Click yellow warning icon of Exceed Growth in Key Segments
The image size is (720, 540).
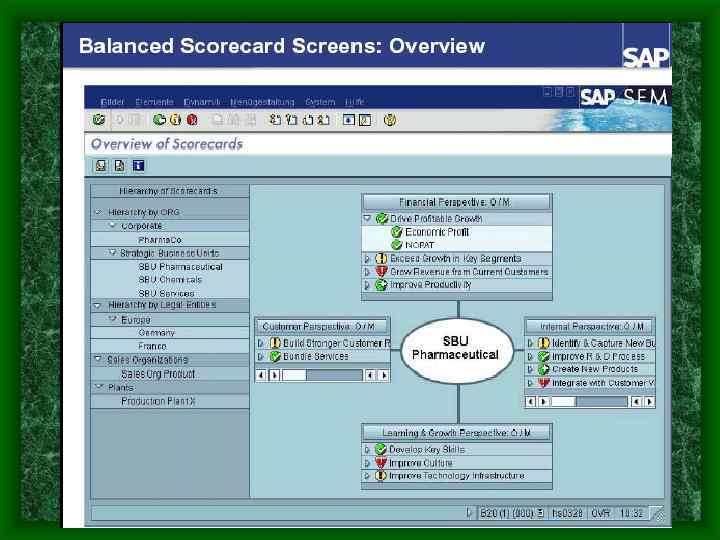(381, 259)
